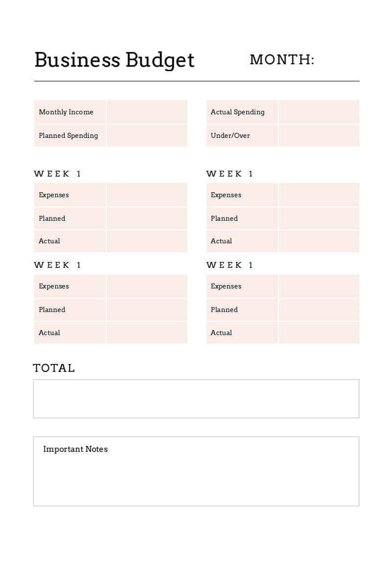Click the Actual field in the upper-left week block
The width and height of the screenshot is (392, 571).
coord(147,241)
